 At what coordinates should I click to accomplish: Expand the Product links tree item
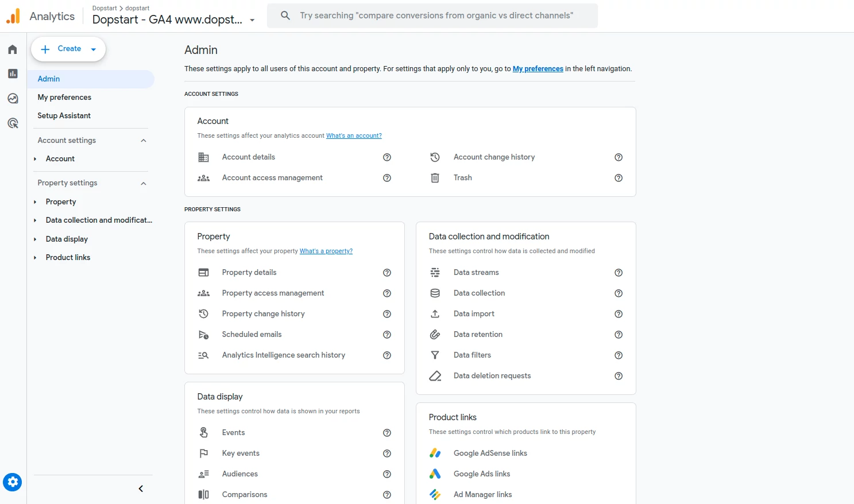click(x=35, y=258)
